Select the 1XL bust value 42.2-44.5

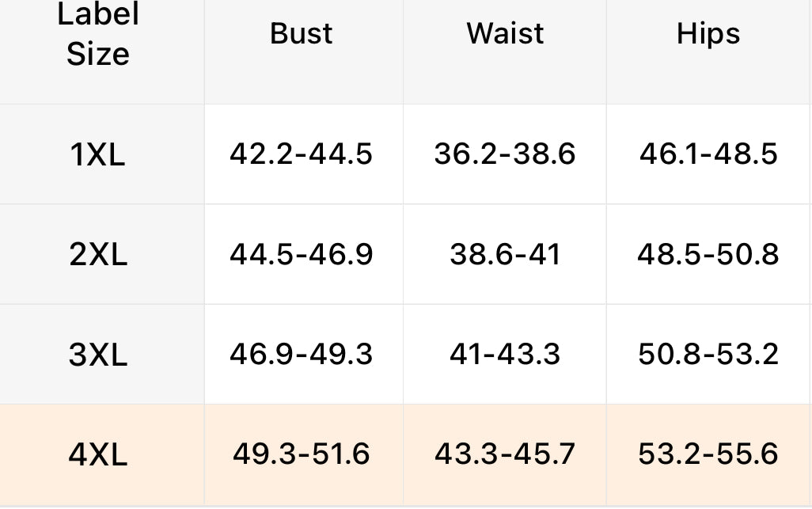pos(302,154)
